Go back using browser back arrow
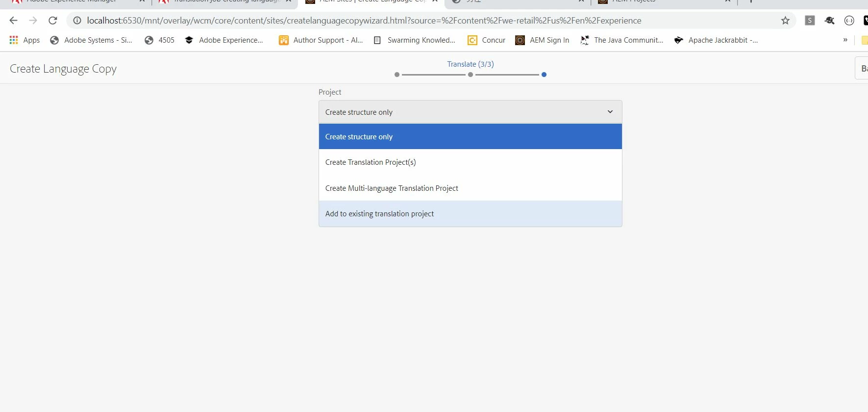 click(13, 21)
